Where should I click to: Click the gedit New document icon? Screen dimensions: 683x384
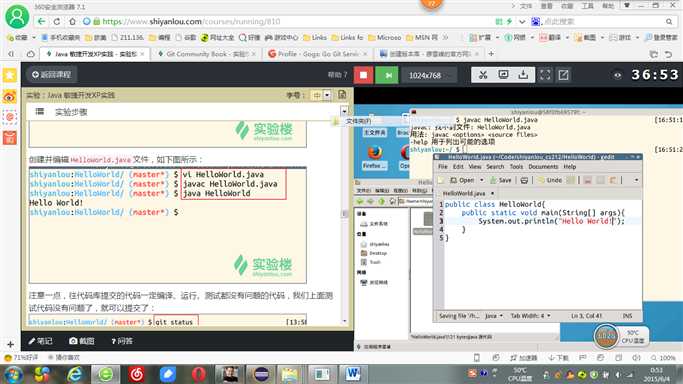pos(441,180)
